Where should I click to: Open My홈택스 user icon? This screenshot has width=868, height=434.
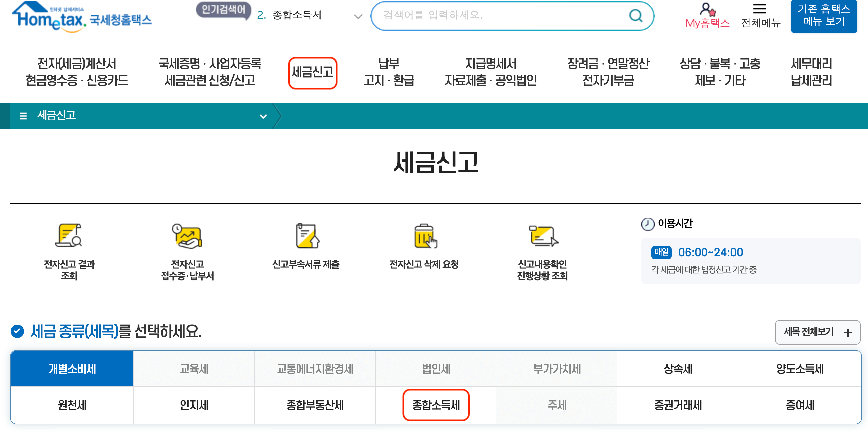(707, 9)
